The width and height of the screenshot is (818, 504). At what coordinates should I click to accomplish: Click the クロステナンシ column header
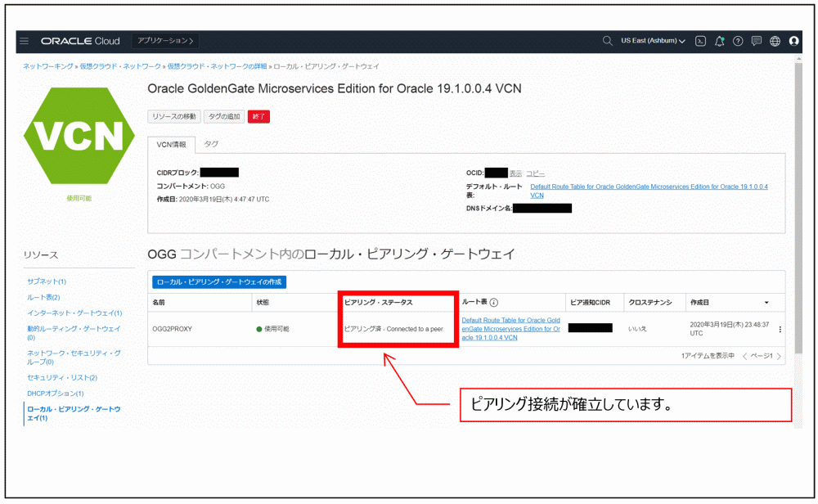click(x=650, y=303)
